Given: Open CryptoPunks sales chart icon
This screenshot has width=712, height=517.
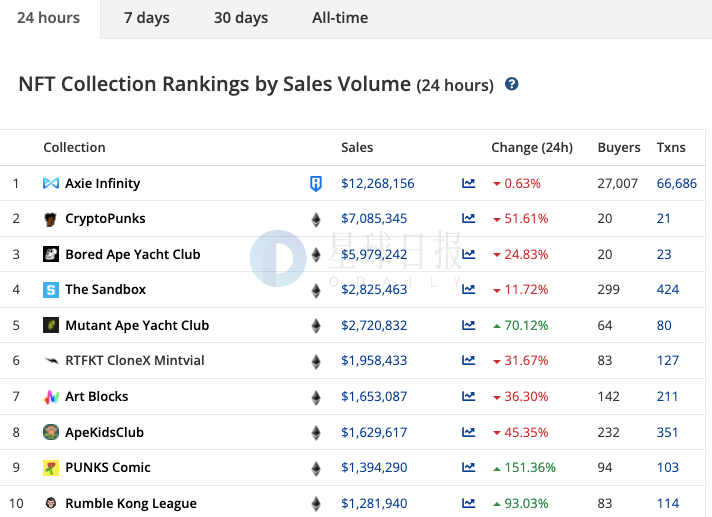Looking at the screenshot, I should (468, 218).
